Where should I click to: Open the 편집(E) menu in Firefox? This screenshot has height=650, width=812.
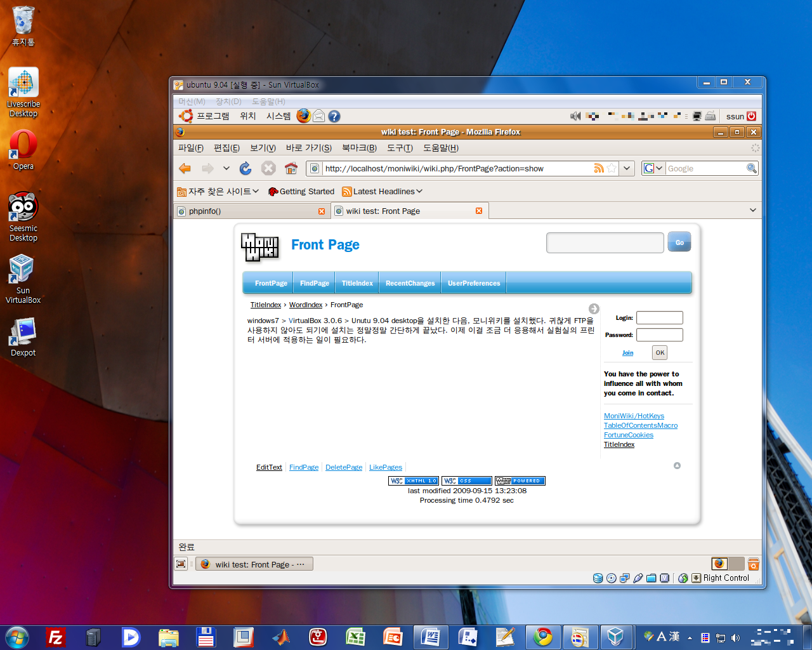(x=226, y=148)
